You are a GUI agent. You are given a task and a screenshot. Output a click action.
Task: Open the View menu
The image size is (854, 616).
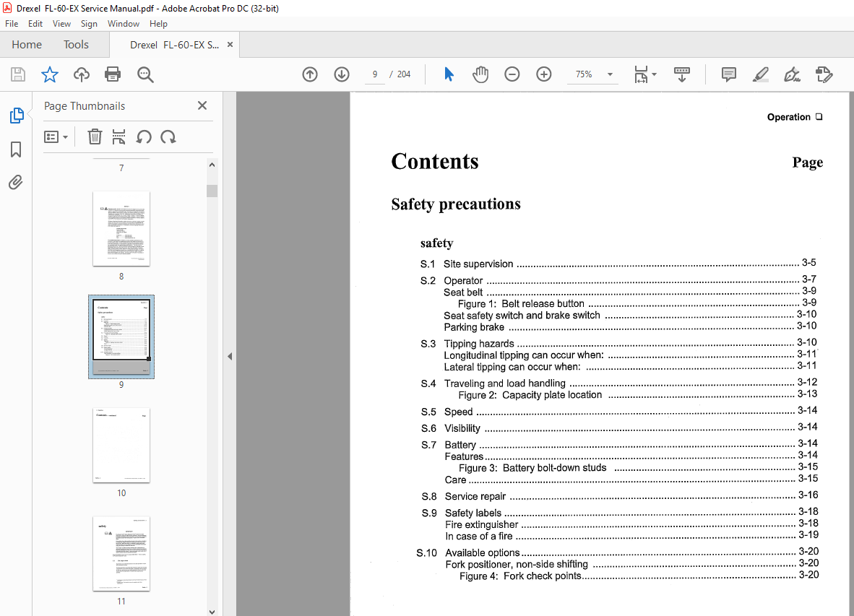(61, 23)
